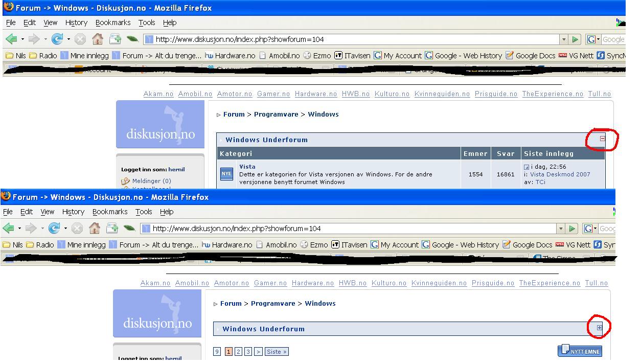Open the File menu in the upper window
The height and width of the screenshot is (364, 641).
(11, 22)
